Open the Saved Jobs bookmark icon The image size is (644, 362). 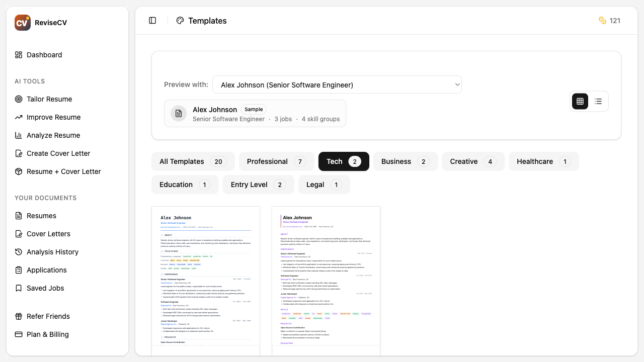[18, 288]
